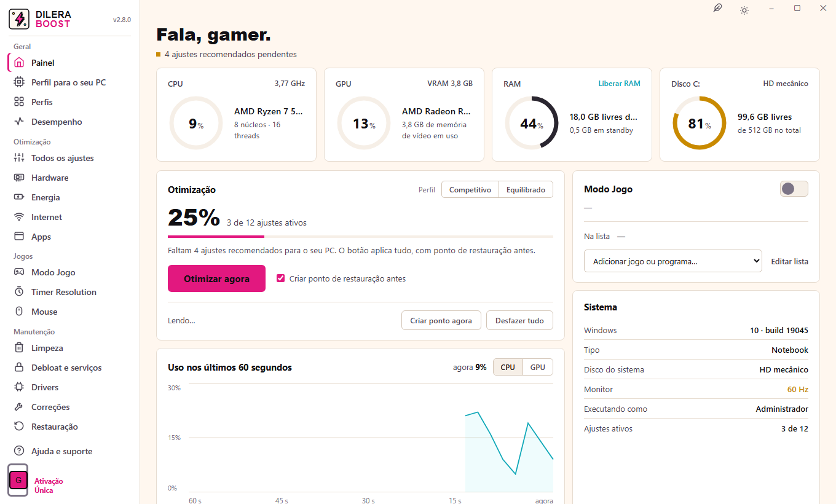The image size is (836, 504).
Task: Click the lock icon for Debloat e serviços
Action: pyautogui.click(x=19, y=368)
